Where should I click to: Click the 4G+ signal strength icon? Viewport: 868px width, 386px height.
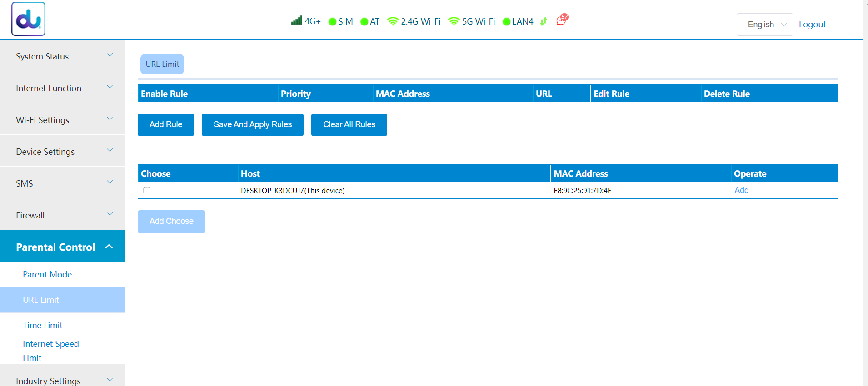(x=297, y=20)
